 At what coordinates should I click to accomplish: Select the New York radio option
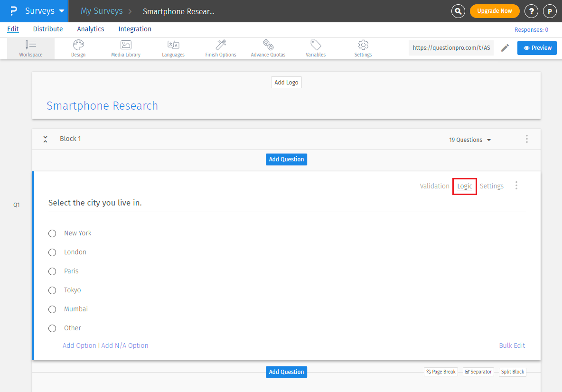point(53,233)
